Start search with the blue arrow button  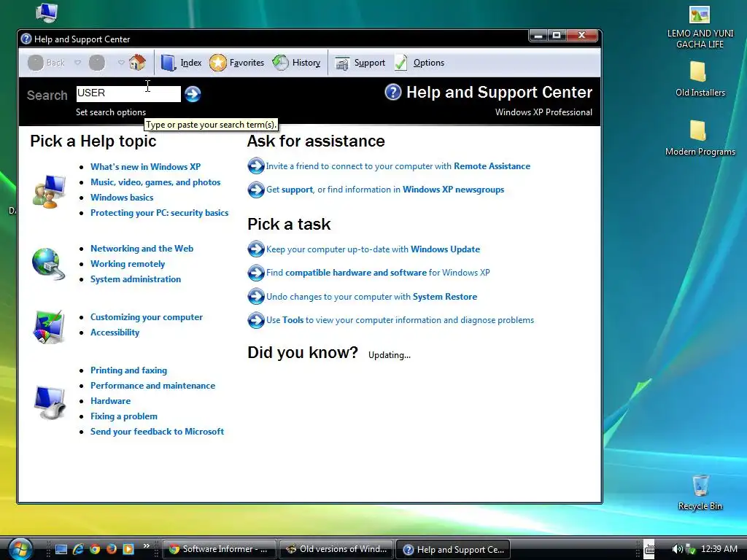(x=193, y=94)
